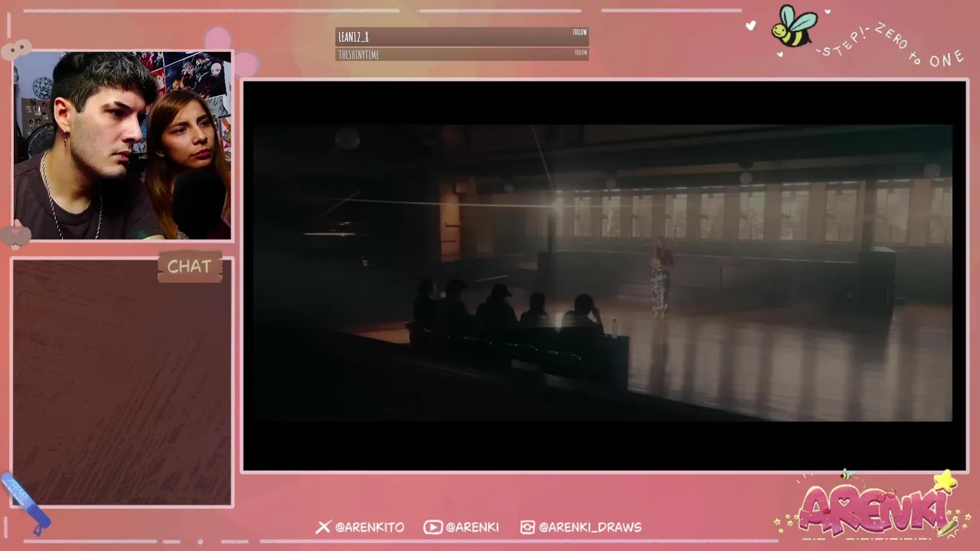Click the @ARENKI YouTube handle text
The height and width of the screenshot is (551, 980).
click(472, 527)
